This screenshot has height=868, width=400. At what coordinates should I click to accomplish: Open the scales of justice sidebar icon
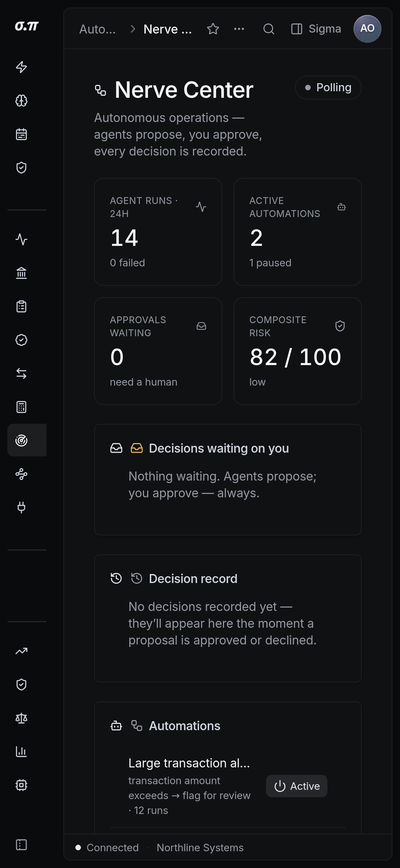(x=21, y=718)
